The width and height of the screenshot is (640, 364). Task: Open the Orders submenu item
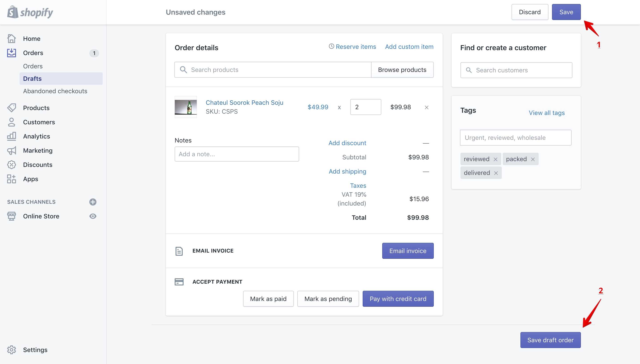point(33,66)
